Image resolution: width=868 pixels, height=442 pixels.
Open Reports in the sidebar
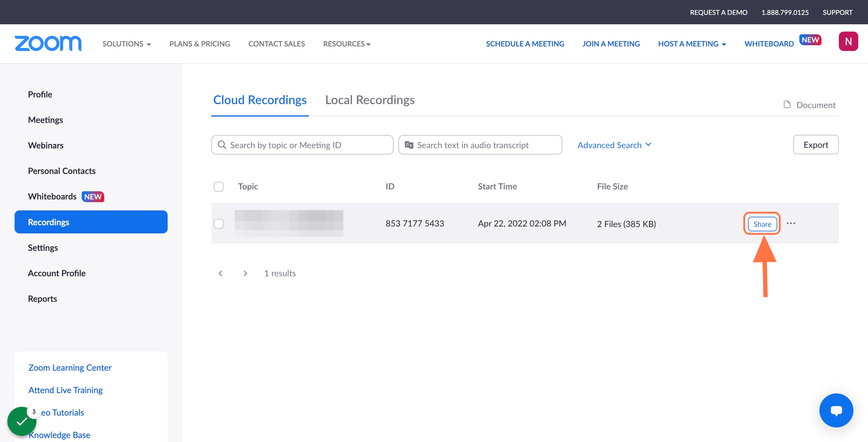(x=43, y=299)
